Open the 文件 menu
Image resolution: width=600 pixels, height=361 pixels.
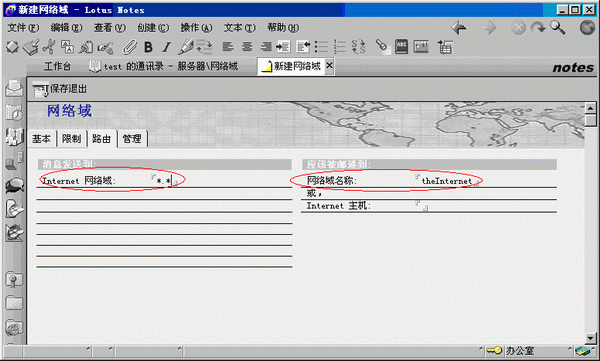pyautogui.click(x=23, y=28)
